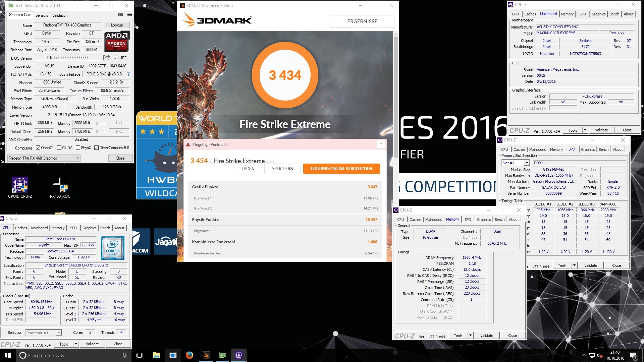Click the SPEICHERN button
The image size is (644, 362).
point(282,169)
